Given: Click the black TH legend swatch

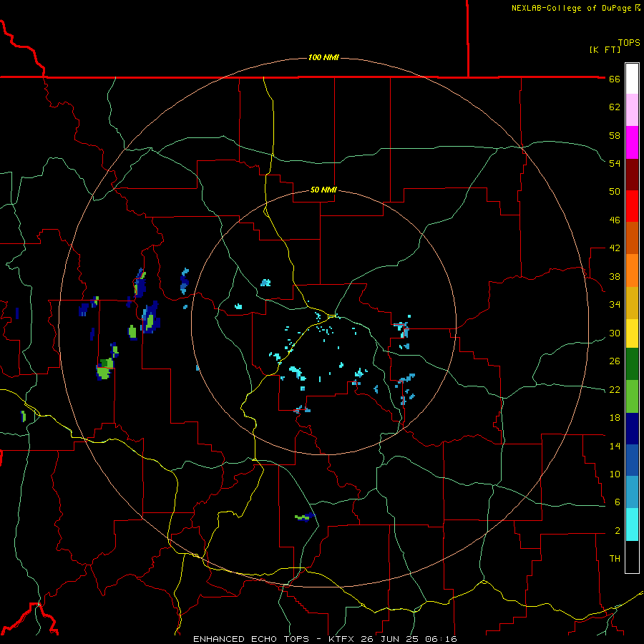Looking at the screenshot, I should (x=632, y=557).
